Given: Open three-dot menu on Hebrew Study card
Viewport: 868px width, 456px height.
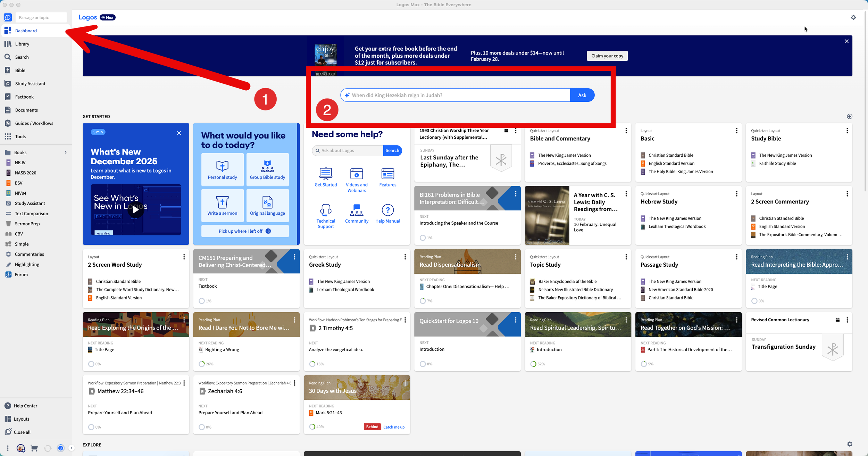Looking at the screenshot, I should click(736, 194).
